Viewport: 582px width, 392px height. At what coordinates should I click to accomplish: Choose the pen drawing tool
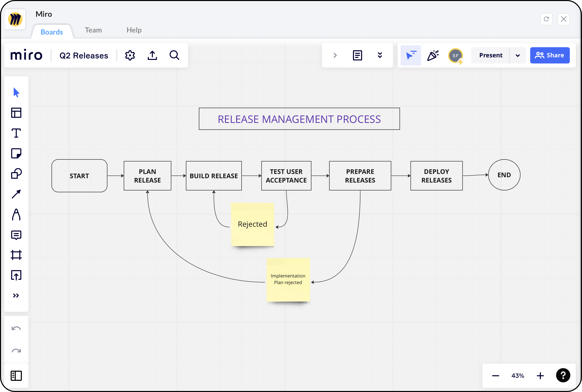click(x=16, y=215)
